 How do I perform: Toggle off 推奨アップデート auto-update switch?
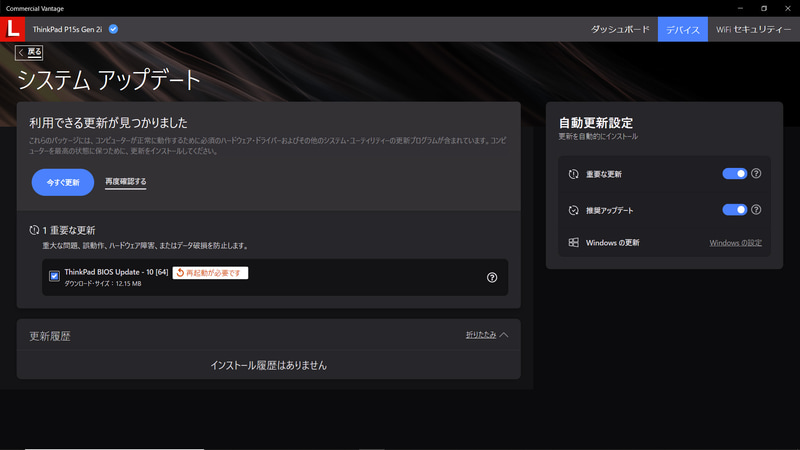[x=735, y=210]
